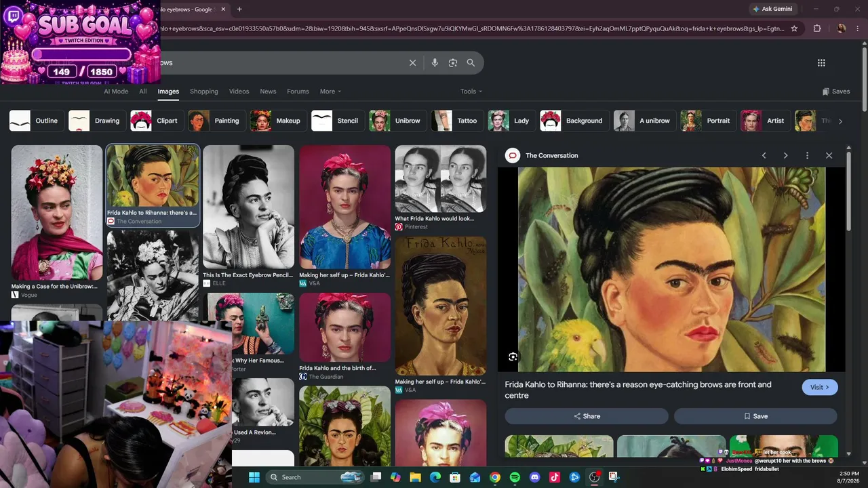Select the Drawing filter chip
The height and width of the screenshot is (488, 868).
pyautogui.click(x=97, y=121)
